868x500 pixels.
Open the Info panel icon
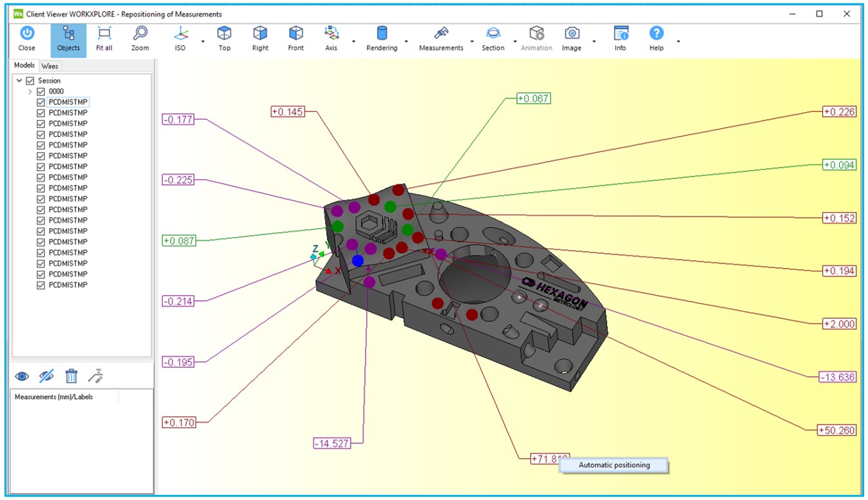click(x=620, y=33)
